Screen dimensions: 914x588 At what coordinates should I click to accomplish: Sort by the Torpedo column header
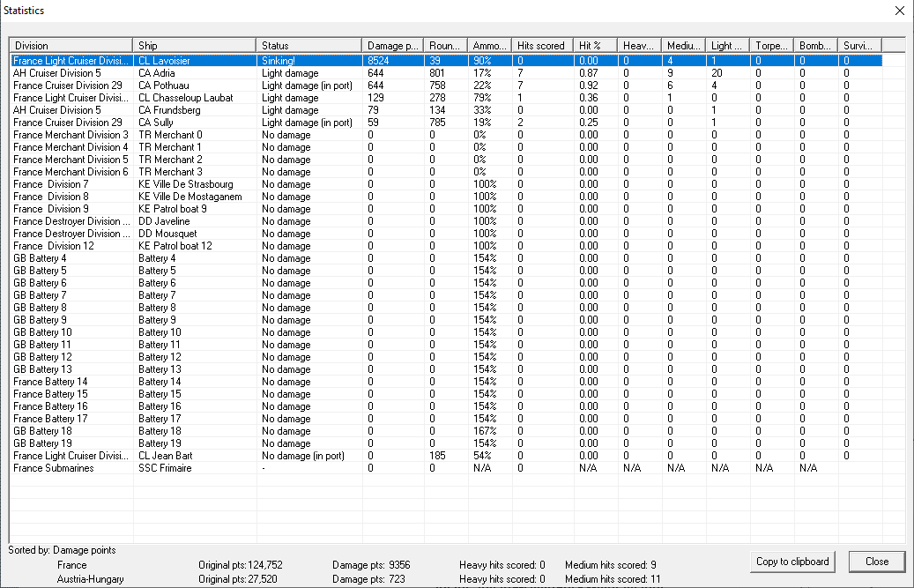[x=772, y=46]
